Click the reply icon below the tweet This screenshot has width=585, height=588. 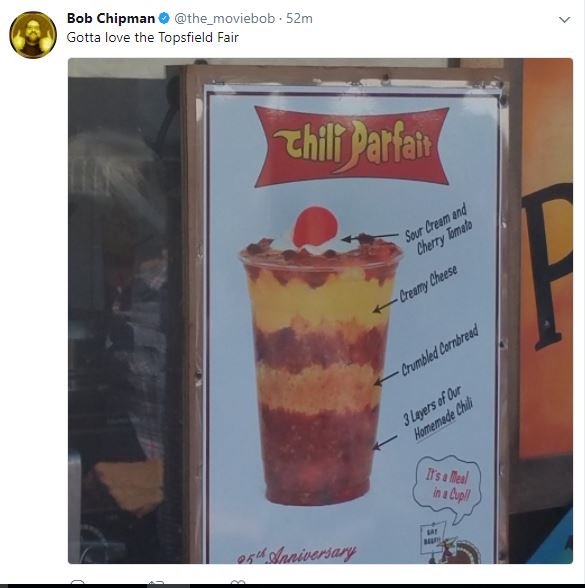tap(78, 581)
